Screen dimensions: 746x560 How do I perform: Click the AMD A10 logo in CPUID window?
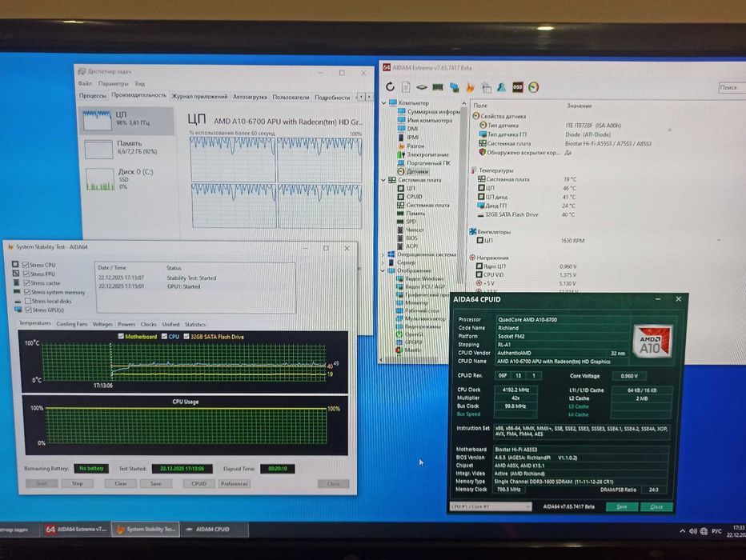coord(653,340)
